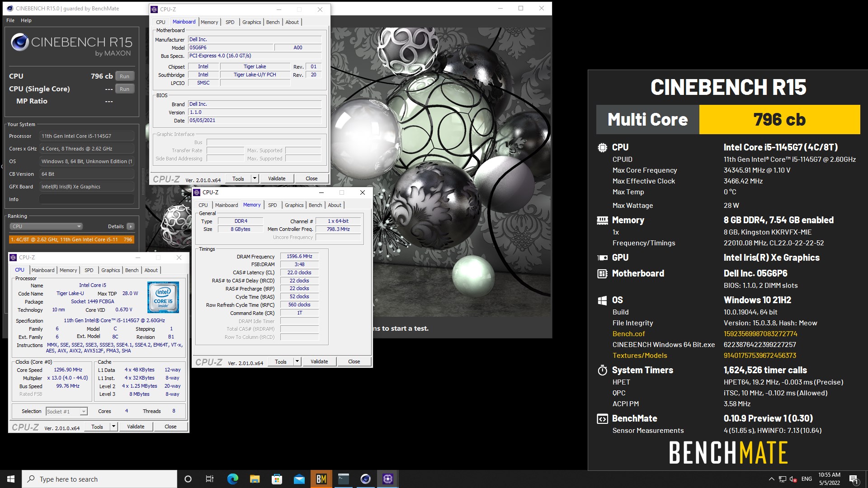Viewport: 868px width, 488px height.
Task: Click the motherboard model 05G6P6 field
Action: (231, 47)
